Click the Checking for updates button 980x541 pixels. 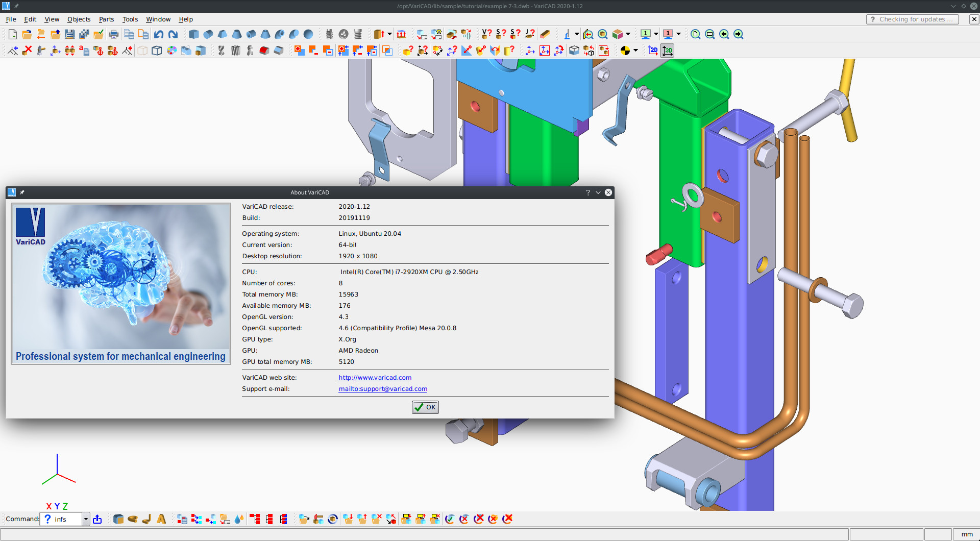click(913, 19)
